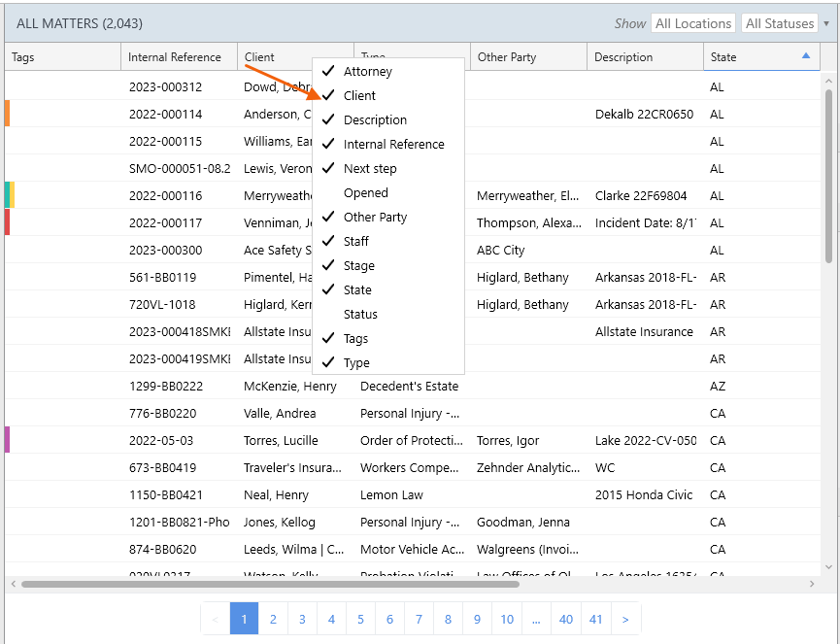Toggle Tags in the column menu

387,339
